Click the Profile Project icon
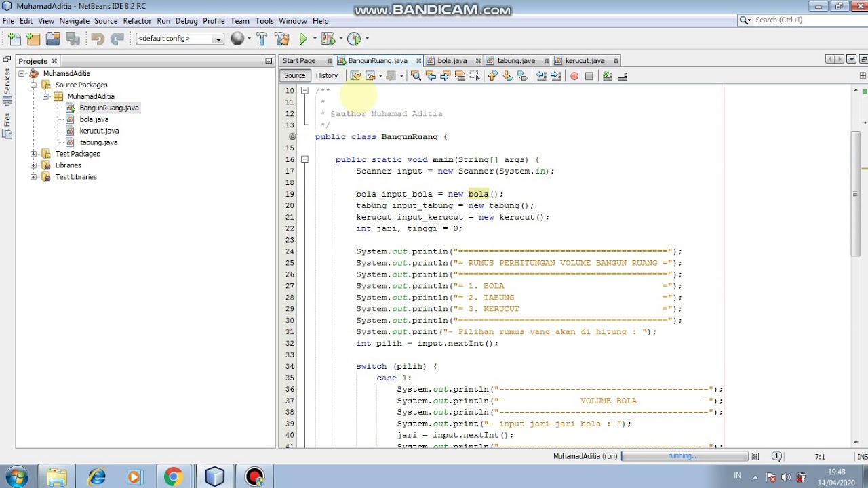This screenshot has width=868, height=488. [355, 39]
